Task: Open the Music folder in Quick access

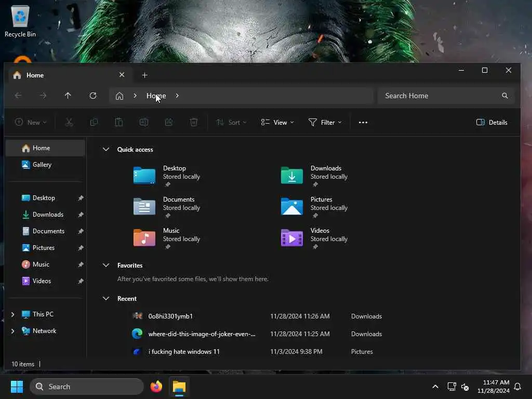Action: tap(167, 238)
